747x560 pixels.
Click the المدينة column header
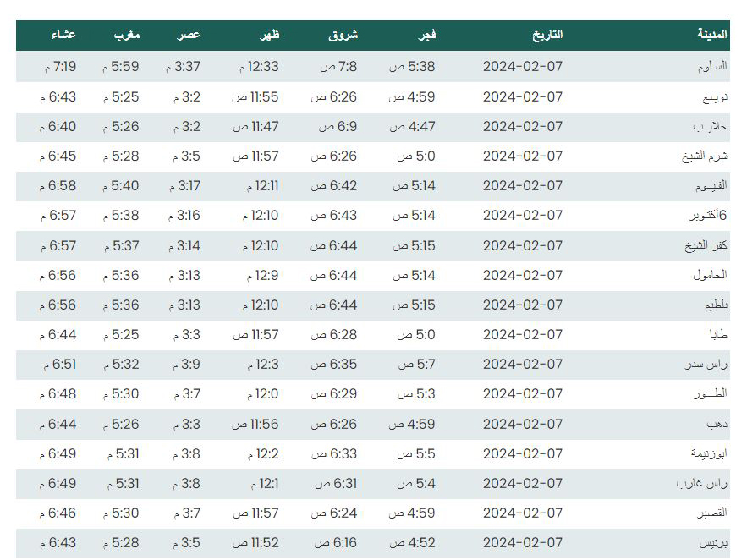coord(712,35)
